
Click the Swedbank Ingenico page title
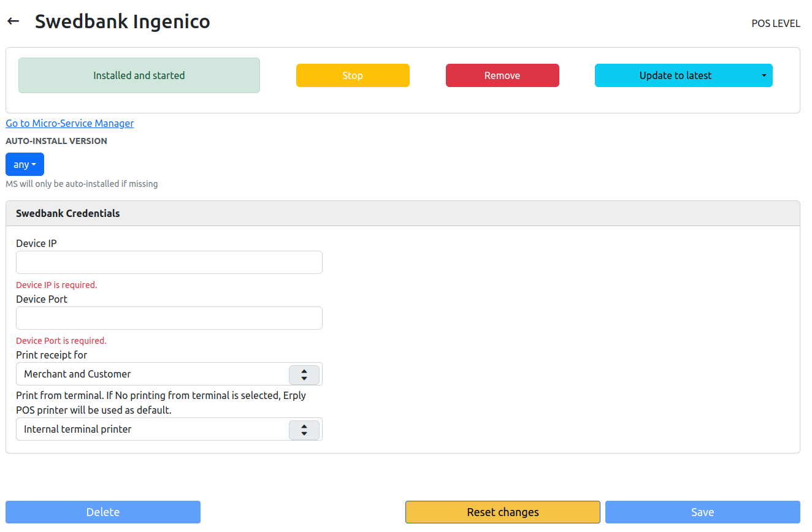click(x=123, y=21)
